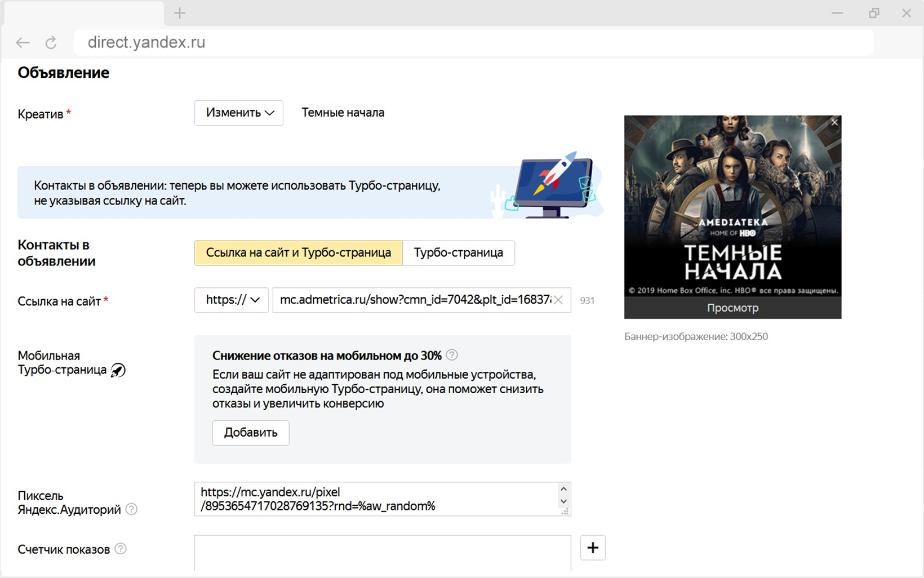The image size is (924, 578).
Task: Click help icon beside Пиксель Яндекс.Аудиторий
Action: [x=131, y=509]
